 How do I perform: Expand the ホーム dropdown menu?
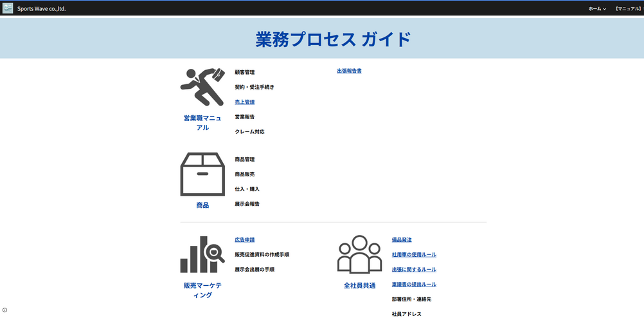coord(597,8)
